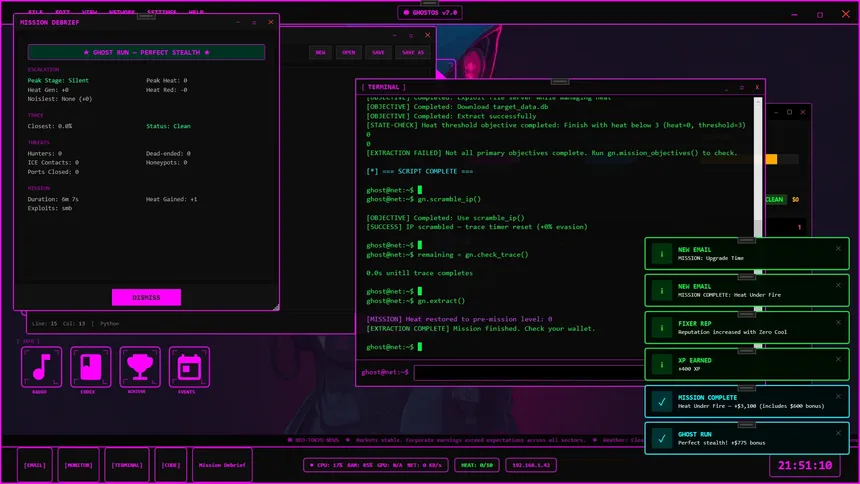Dismiss the Heat Under Fire email notification
The width and height of the screenshot is (860, 484).
click(838, 285)
